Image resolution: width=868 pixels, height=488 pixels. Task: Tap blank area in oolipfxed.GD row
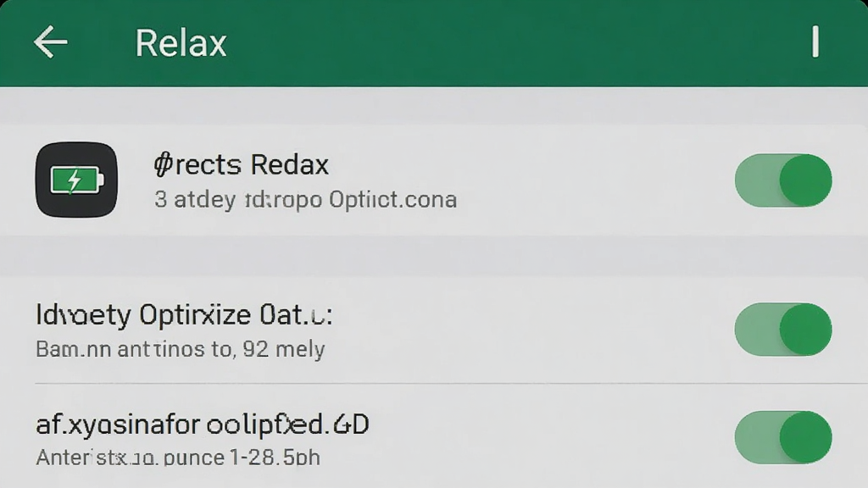coord(548,437)
